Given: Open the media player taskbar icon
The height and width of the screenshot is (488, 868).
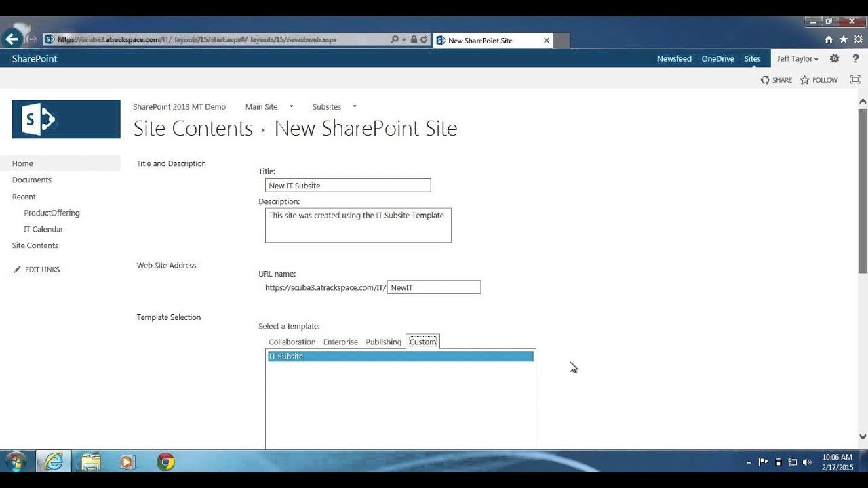Looking at the screenshot, I should pos(127,462).
